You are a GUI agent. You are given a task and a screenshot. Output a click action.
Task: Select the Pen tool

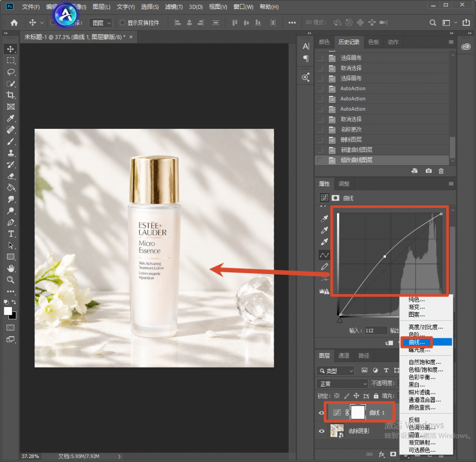point(11,222)
